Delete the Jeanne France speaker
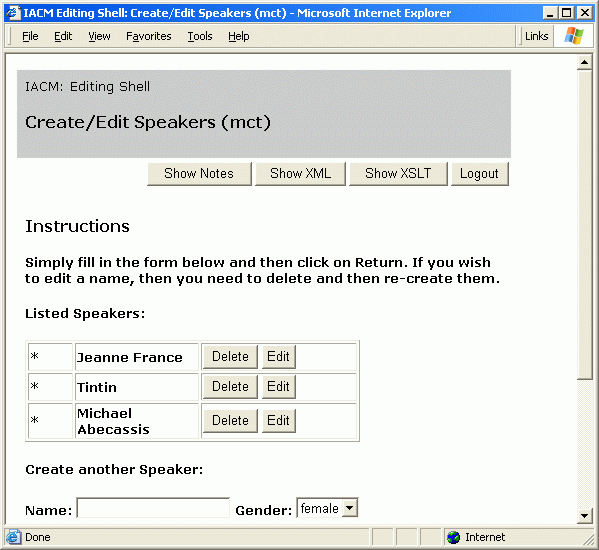Image resolution: width=599 pixels, height=550 pixels. 230,357
